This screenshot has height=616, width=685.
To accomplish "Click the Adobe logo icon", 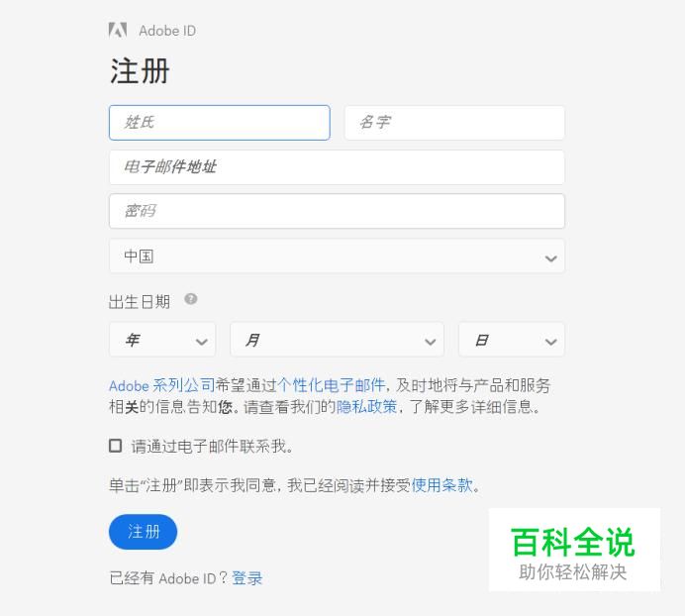I will [118, 30].
